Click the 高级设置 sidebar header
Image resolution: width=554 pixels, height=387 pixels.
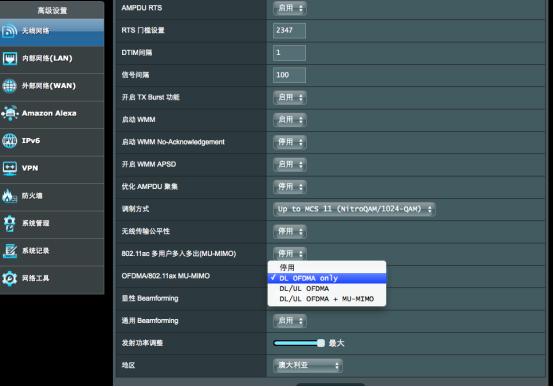[x=52, y=11]
